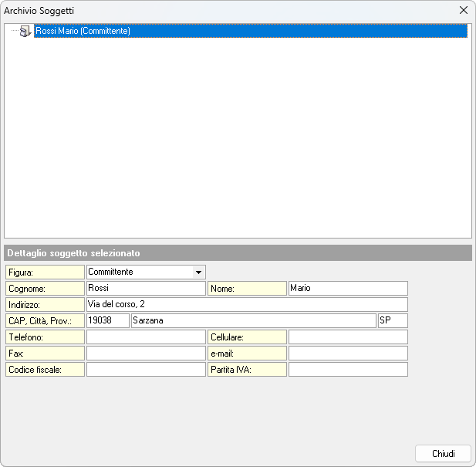The height and width of the screenshot is (467, 476).
Task: Click the Cognome field containing Rossi
Action: tap(146, 288)
